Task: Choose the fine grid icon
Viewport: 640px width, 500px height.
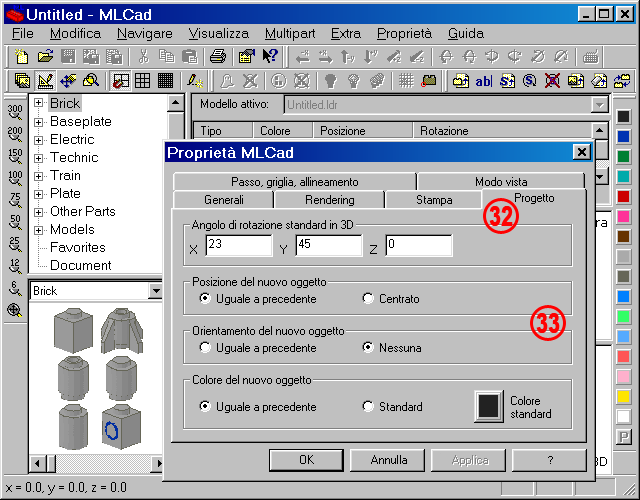Action: tap(165, 80)
